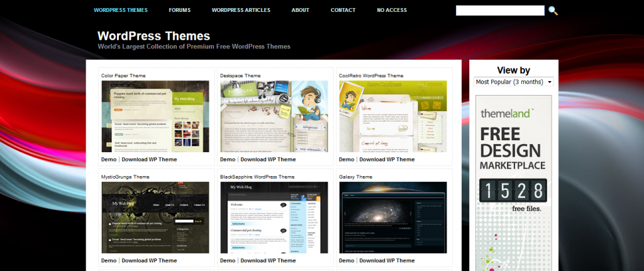This screenshot has width=644, height=271.
Task: Click the search magnifier icon
Action: click(553, 11)
